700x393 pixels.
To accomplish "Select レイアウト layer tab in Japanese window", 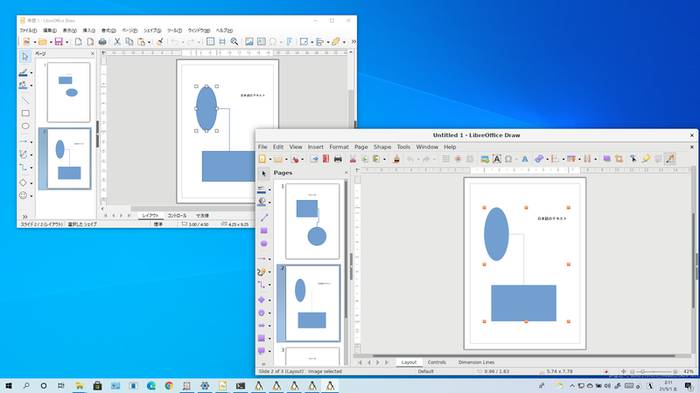I will [x=150, y=215].
